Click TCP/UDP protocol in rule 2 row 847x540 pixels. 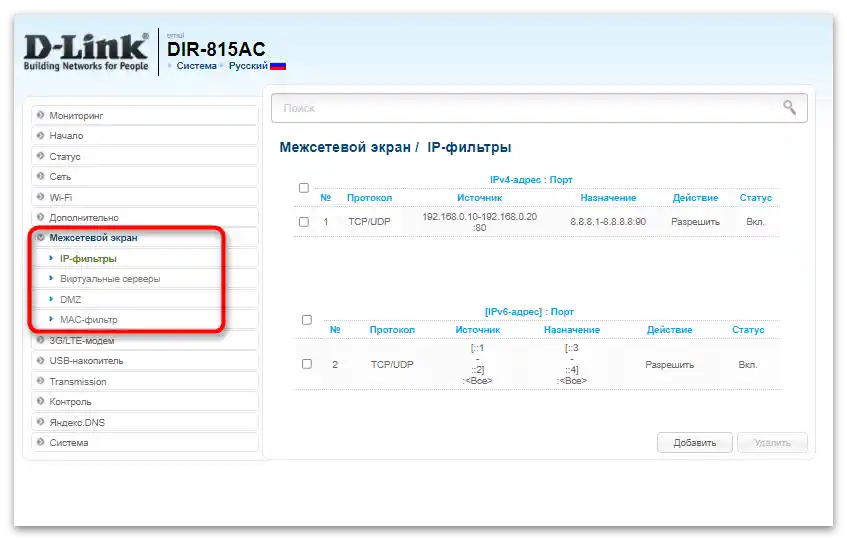tap(392, 364)
